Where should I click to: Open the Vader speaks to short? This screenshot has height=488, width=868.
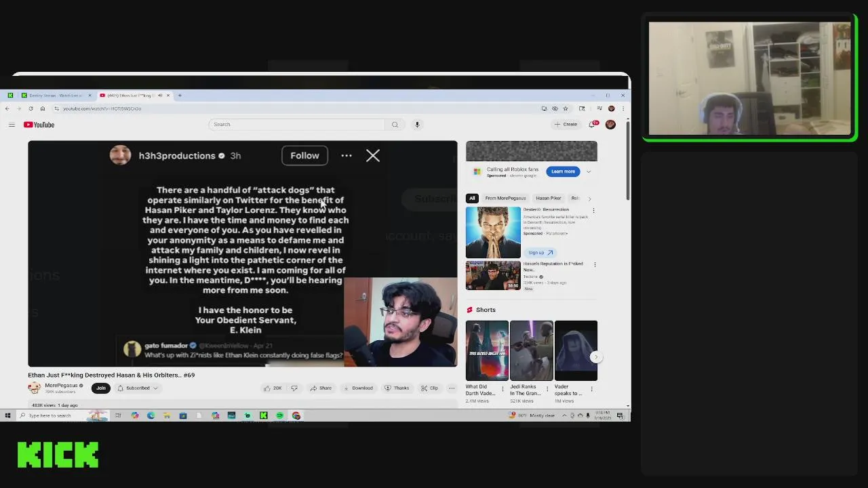point(576,350)
